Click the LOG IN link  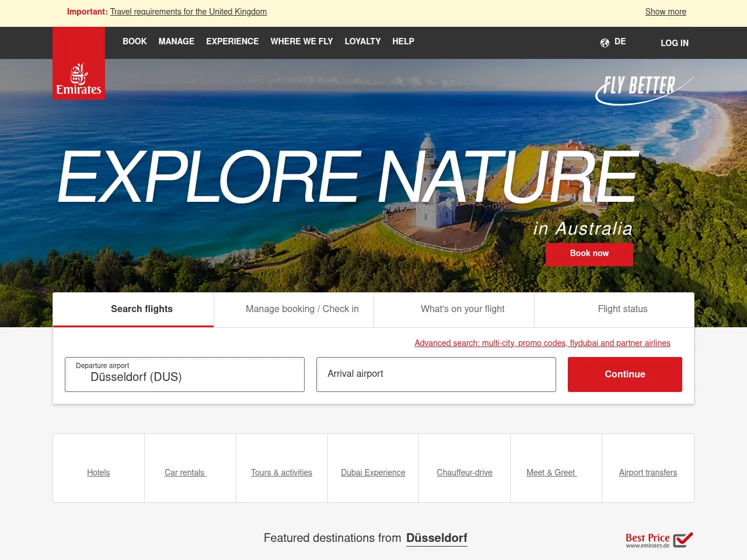click(x=674, y=43)
